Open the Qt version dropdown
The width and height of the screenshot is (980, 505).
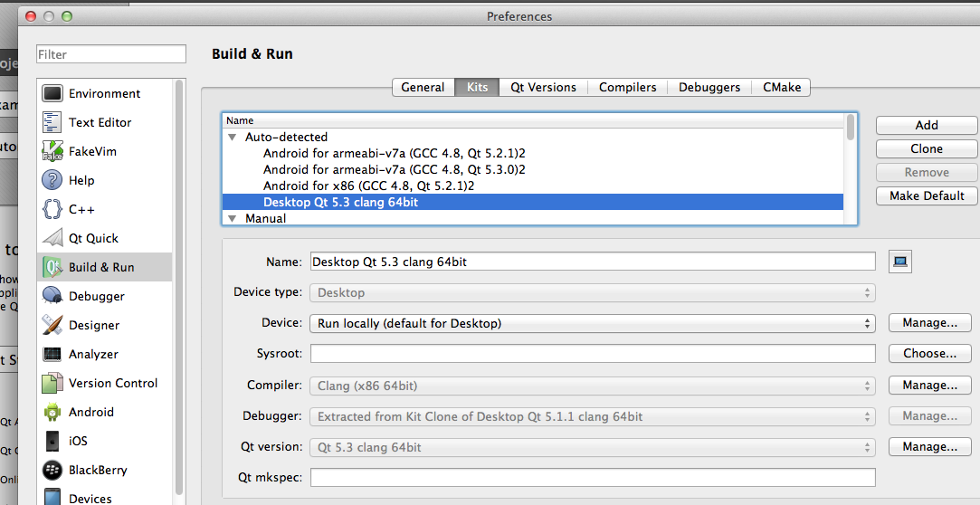click(x=593, y=447)
